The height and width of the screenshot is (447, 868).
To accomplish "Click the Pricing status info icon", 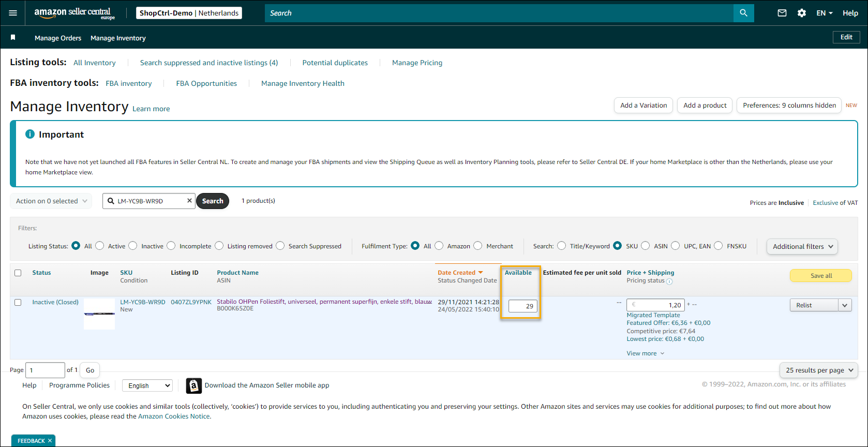I will pyautogui.click(x=669, y=281).
